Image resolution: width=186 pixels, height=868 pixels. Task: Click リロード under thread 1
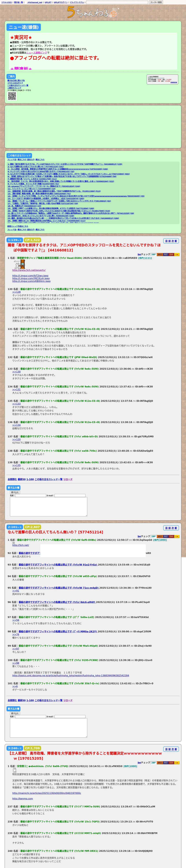pyautogui.click(x=68, y=479)
